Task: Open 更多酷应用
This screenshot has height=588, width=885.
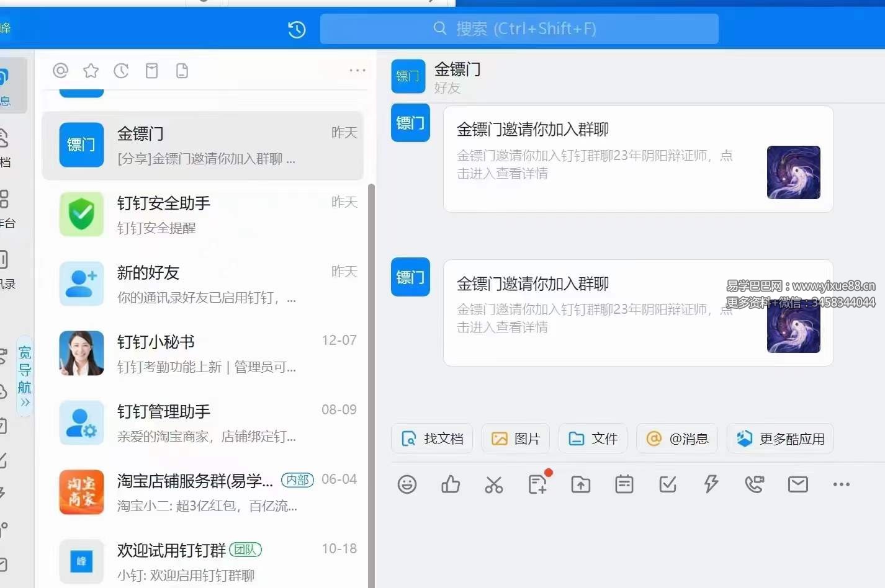Action: (780, 439)
